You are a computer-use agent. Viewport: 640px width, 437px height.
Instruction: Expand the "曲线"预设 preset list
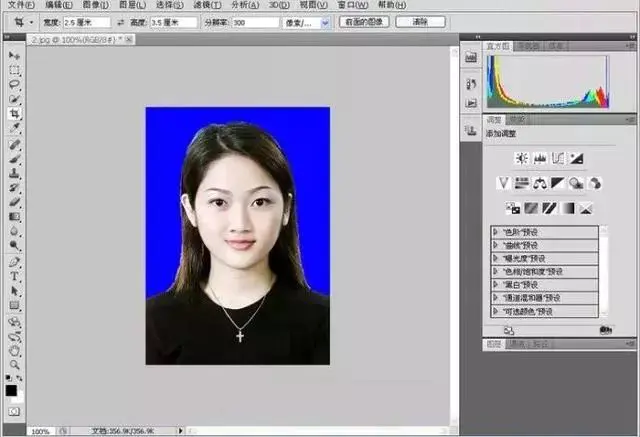(x=495, y=245)
